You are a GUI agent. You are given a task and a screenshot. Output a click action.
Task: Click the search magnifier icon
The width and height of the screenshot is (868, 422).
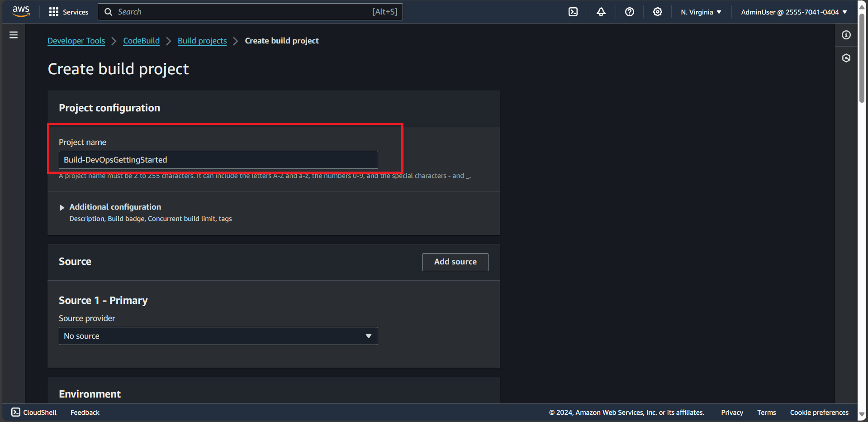tap(109, 12)
